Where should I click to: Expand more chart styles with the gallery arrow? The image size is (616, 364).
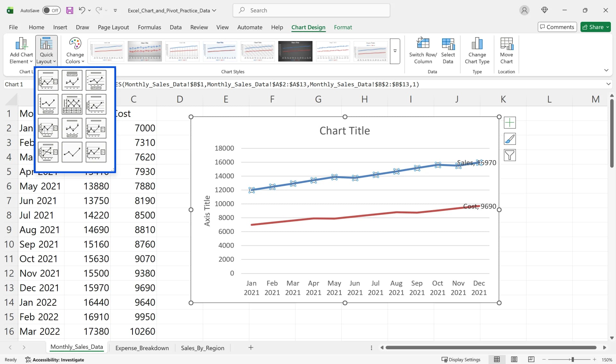(x=395, y=51)
